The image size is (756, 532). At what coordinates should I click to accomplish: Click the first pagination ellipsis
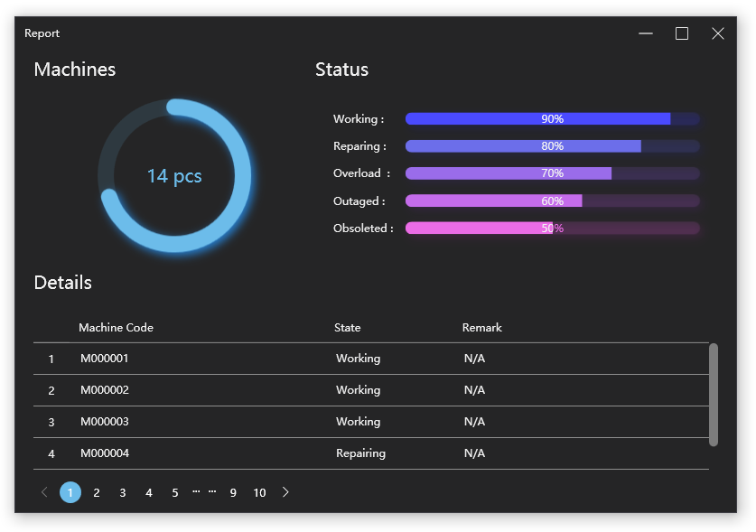tap(196, 492)
